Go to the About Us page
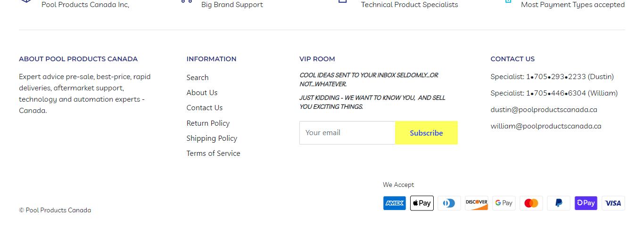 click(202, 93)
